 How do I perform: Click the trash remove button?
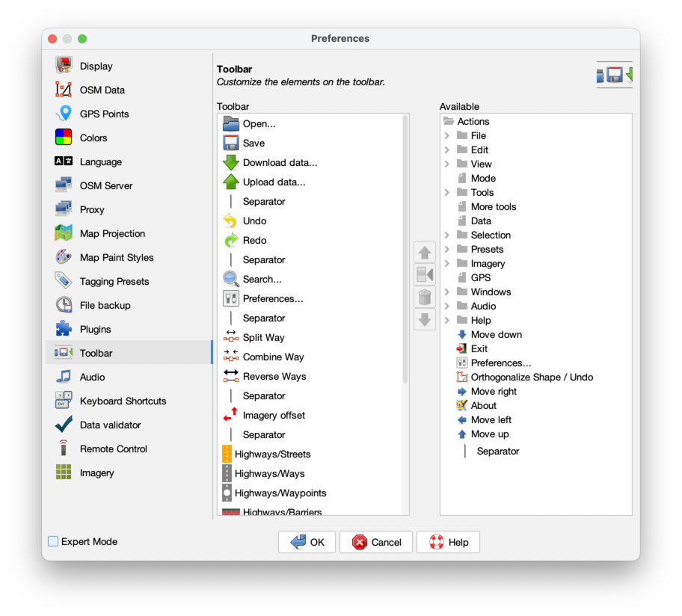pos(425,297)
